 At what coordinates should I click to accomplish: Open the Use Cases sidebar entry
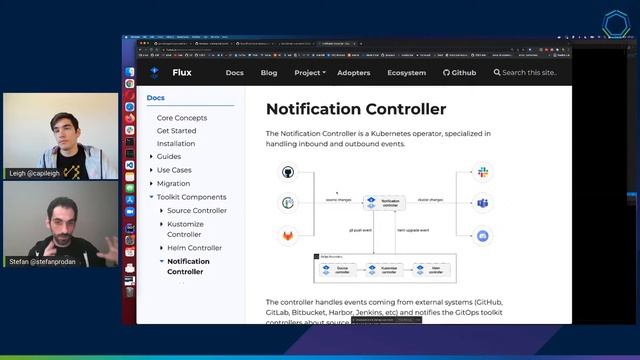click(174, 170)
